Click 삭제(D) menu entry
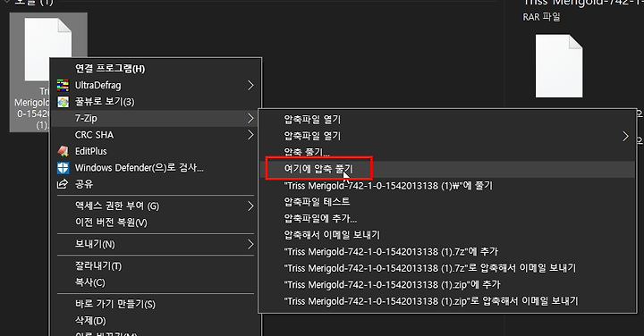This screenshot has width=644, height=336. pos(156,321)
